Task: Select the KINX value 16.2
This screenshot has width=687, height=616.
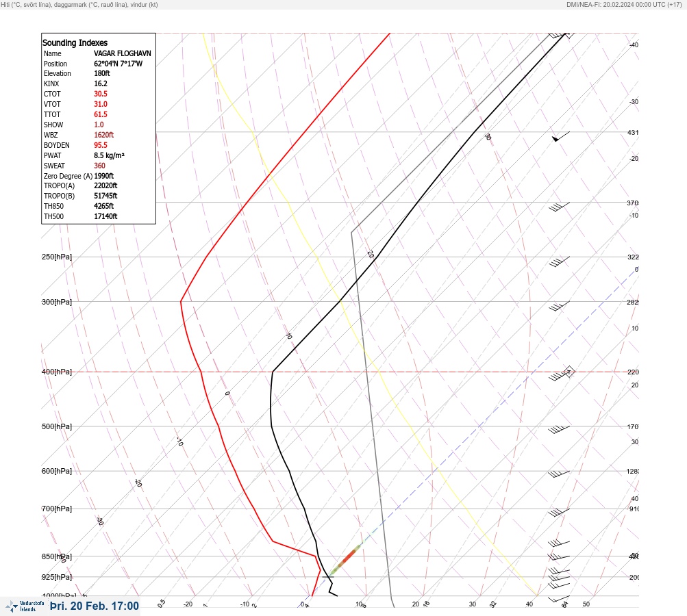Action: point(100,84)
